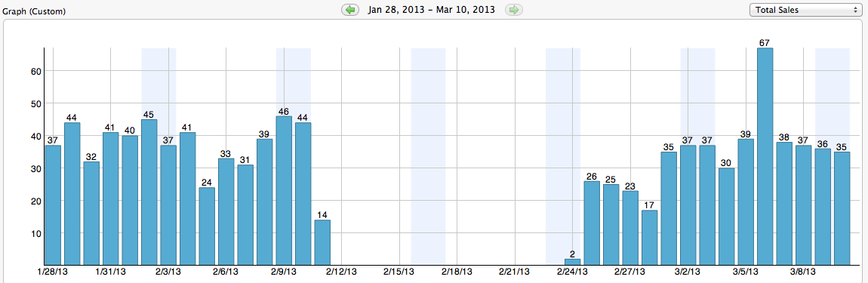Select the first bar on 1/28/13
This screenshot has width=868, height=283.
[x=53, y=205]
